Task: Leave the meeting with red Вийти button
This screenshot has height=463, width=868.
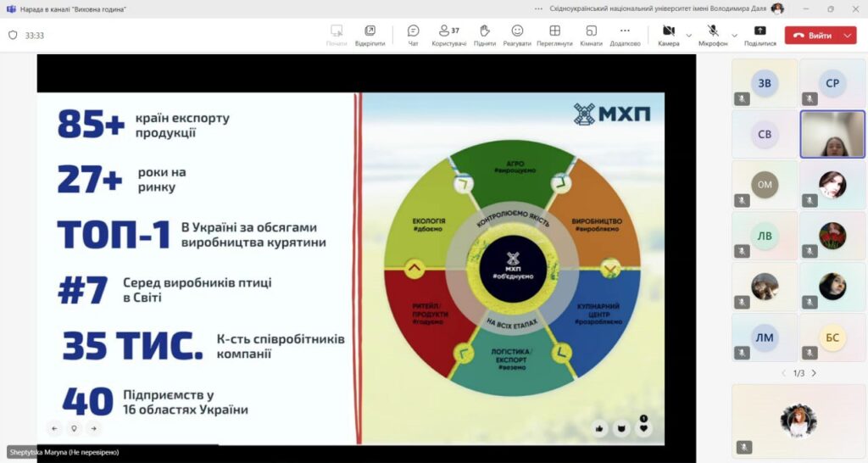Action: tap(811, 36)
